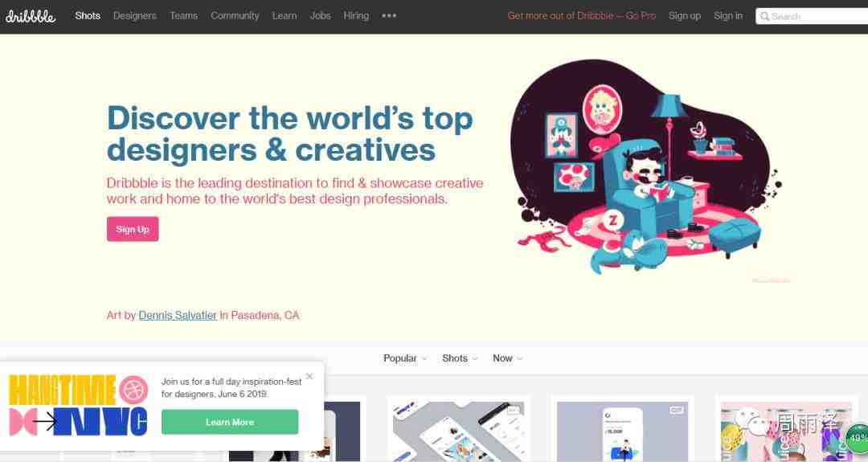Click the pink Dribbble ball in the Hangtime banner
This screenshot has width=868, height=462.
[133, 389]
